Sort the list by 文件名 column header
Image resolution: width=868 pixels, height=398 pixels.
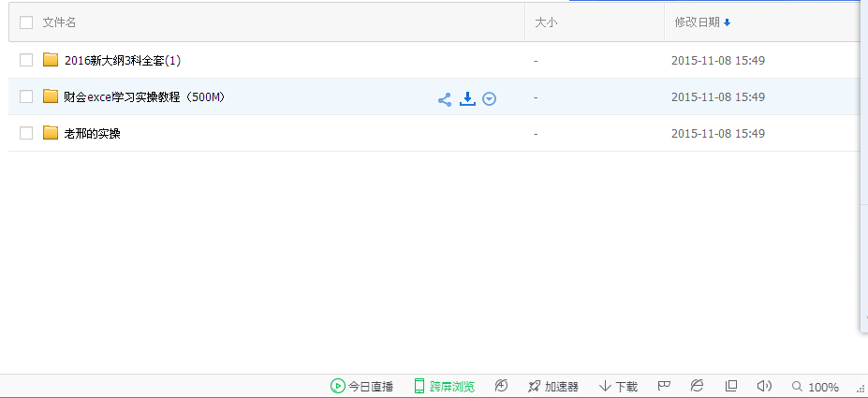click(59, 22)
